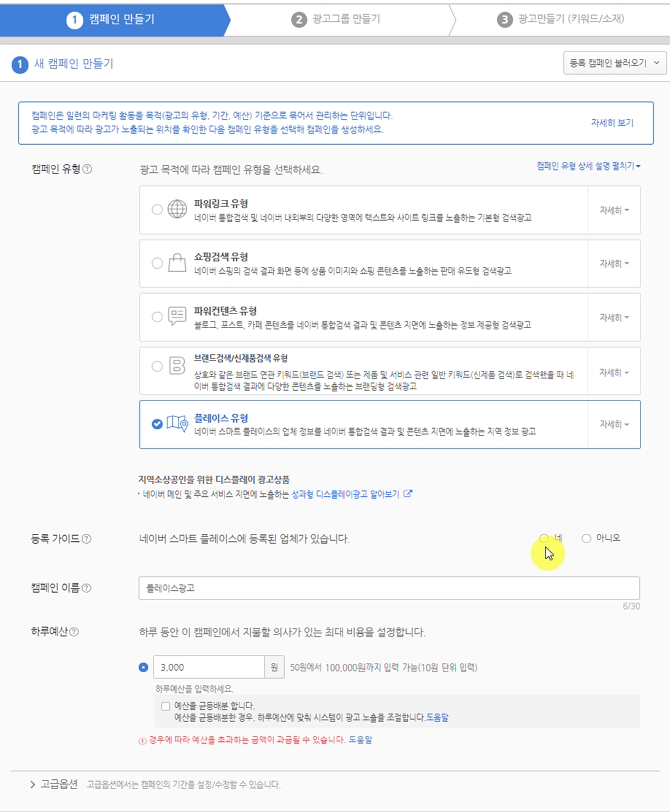Expand 자세히 for the 쇼핑검색 유형 row

coord(614,264)
